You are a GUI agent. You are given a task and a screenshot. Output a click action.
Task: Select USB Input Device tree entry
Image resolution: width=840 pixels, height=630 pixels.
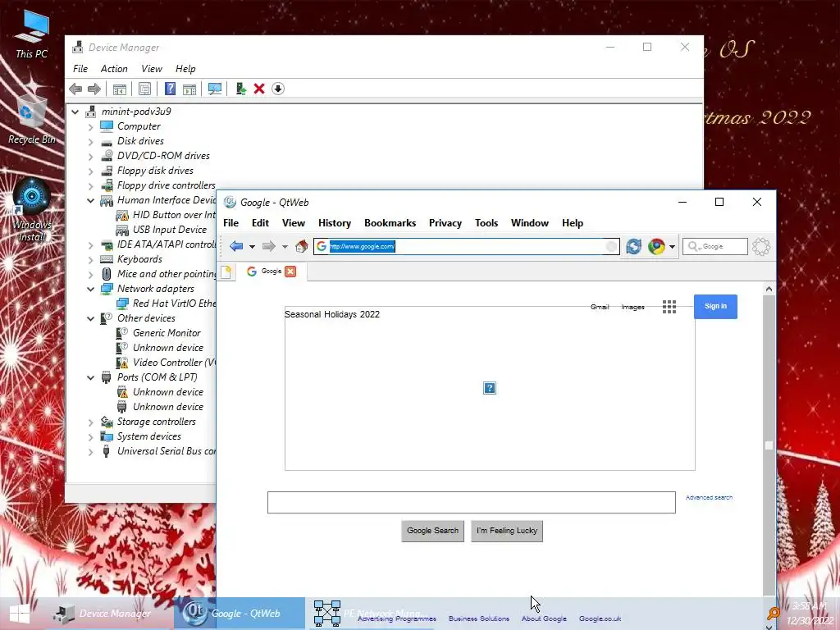point(169,230)
